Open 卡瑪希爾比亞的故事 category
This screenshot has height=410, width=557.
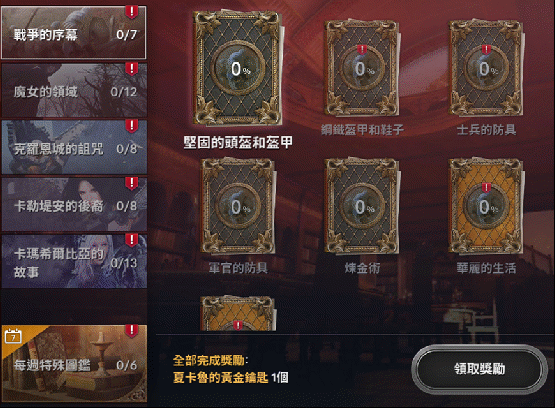coord(74,261)
